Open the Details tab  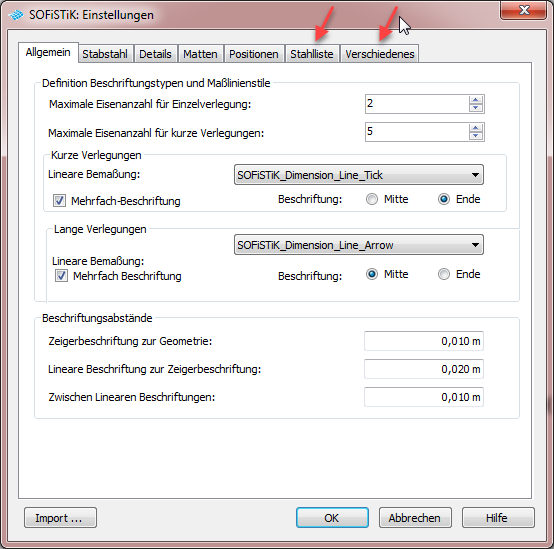[x=155, y=54]
